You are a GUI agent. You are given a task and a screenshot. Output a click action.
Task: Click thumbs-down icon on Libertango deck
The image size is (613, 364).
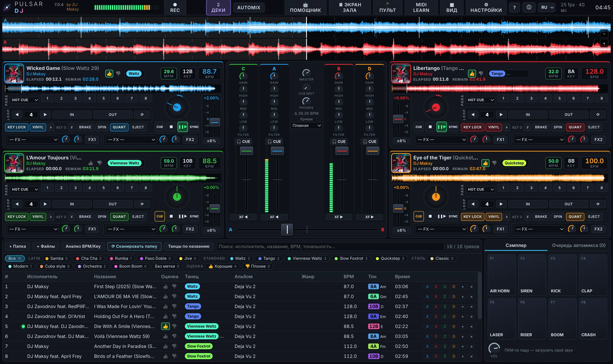pos(481,74)
